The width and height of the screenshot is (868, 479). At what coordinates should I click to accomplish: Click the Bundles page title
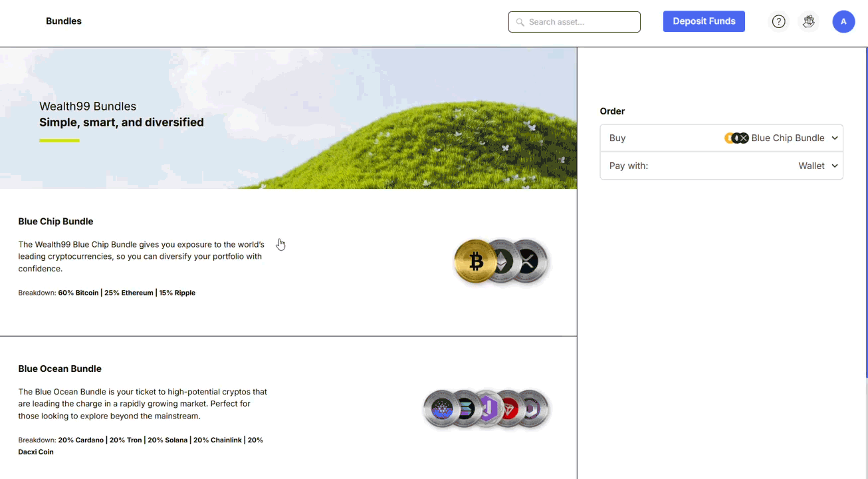pos(64,21)
